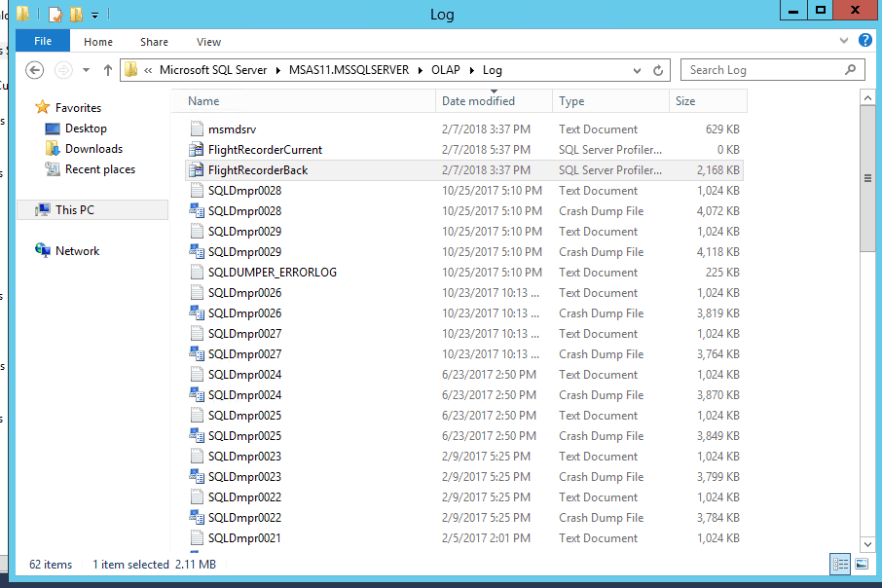Select SQLDmpr0026 Crash Dump File icon
The width and height of the screenshot is (882, 588).
click(197, 312)
